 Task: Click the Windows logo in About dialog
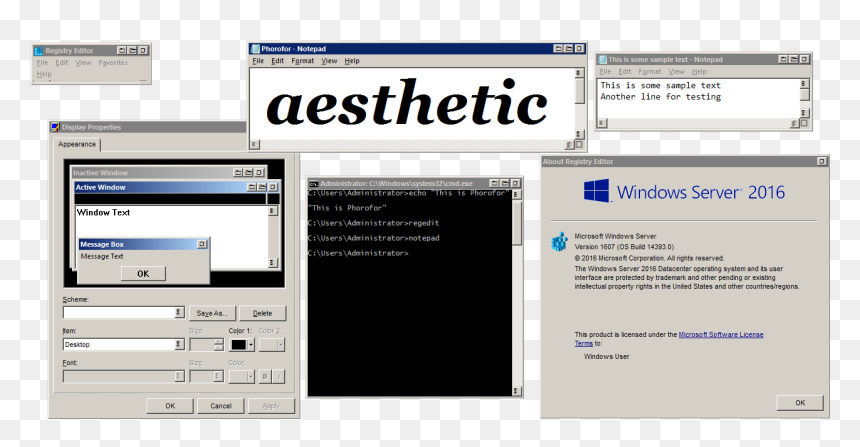coord(597,191)
